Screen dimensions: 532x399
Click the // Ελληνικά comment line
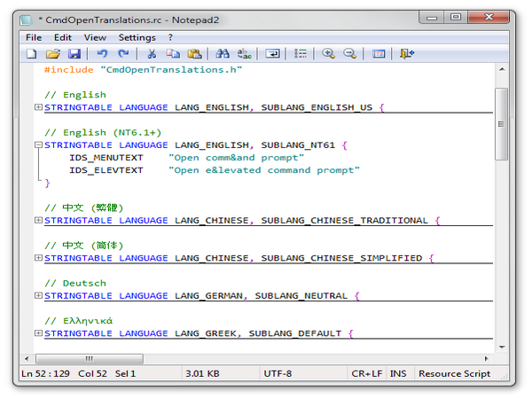click(78, 321)
